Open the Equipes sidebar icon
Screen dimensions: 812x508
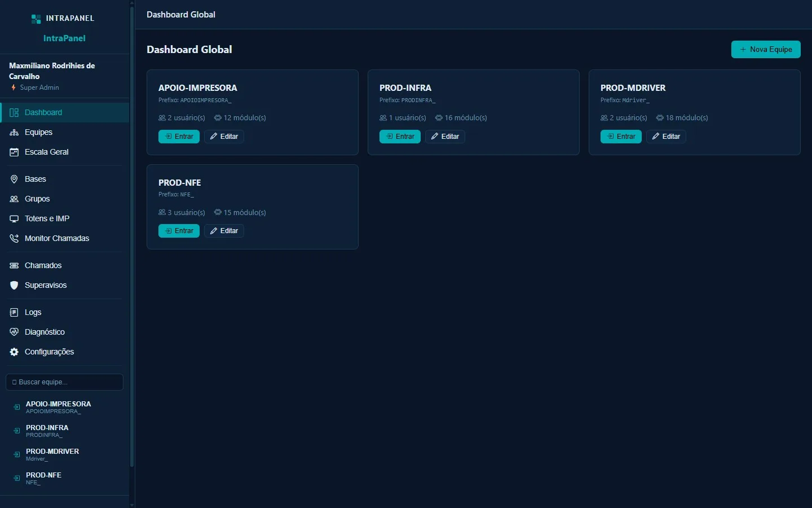click(x=14, y=133)
